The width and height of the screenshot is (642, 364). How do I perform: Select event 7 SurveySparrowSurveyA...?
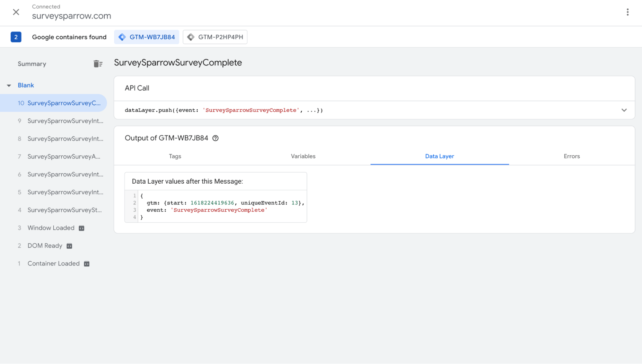coord(64,157)
